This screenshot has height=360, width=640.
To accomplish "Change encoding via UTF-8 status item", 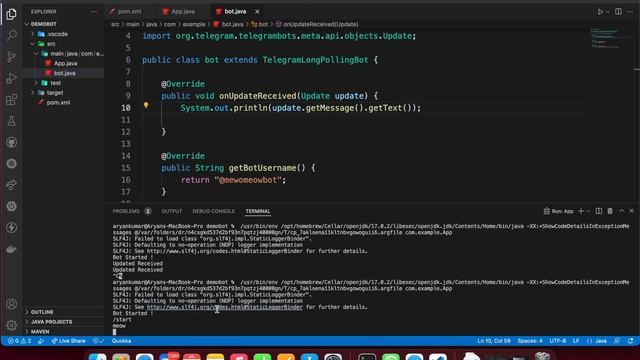I will pyautogui.click(x=558, y=341).
